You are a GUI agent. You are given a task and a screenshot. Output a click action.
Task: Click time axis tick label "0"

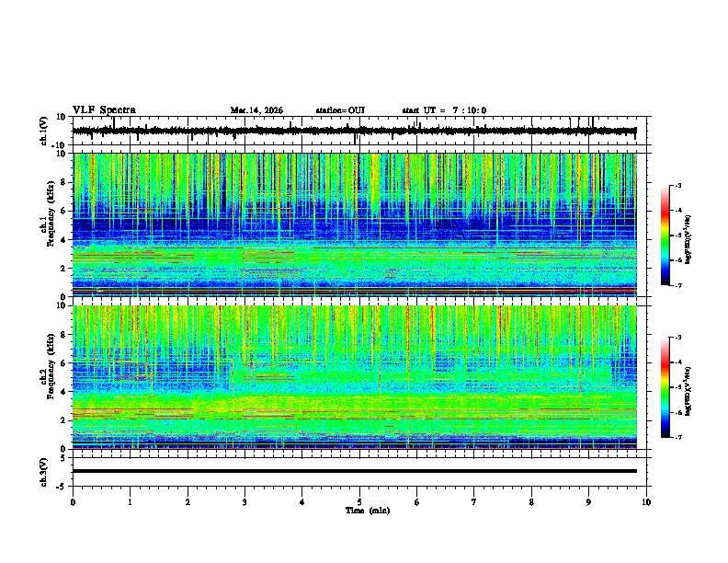(73, 502)
